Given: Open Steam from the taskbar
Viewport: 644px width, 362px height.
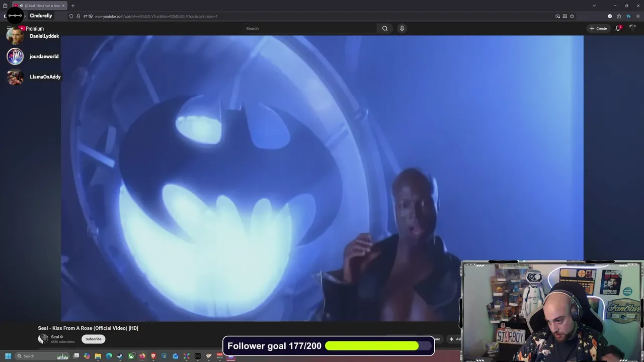Looking at the screenshot, I should pyautogui.click(x=120, y=356).
